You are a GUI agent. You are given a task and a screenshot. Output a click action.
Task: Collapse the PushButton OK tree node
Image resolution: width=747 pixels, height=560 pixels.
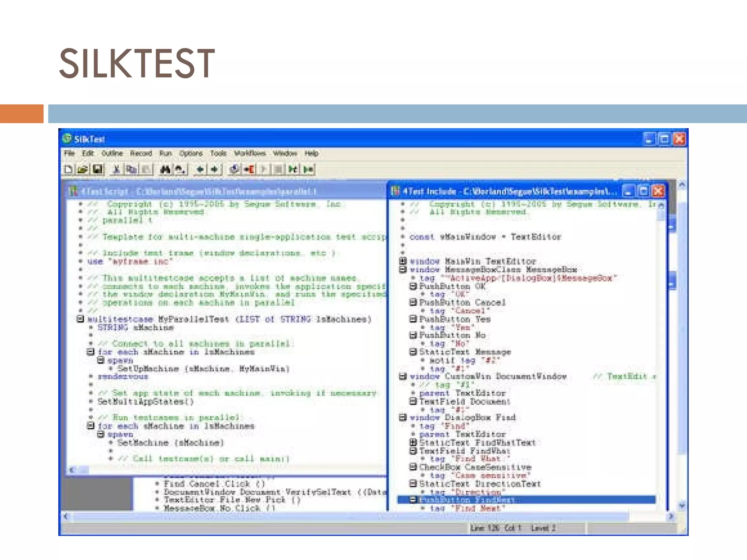(x=413, y=286)
